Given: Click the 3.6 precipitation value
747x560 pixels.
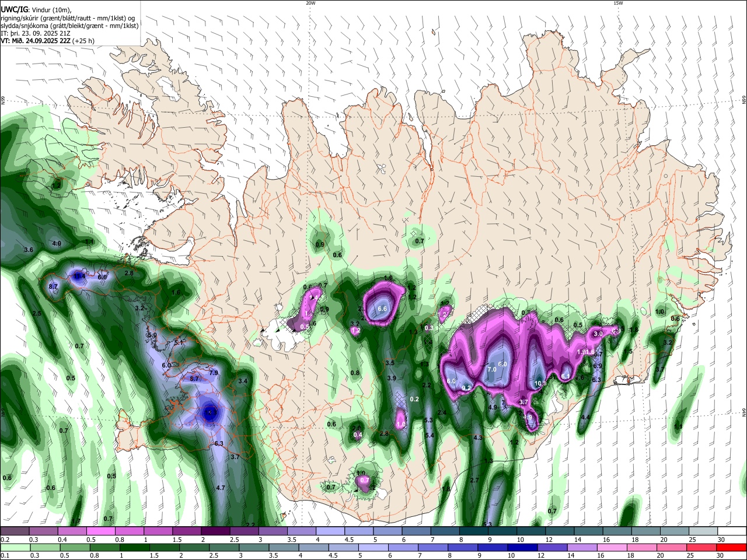Looking at the screenshot, I should (28, 250).
